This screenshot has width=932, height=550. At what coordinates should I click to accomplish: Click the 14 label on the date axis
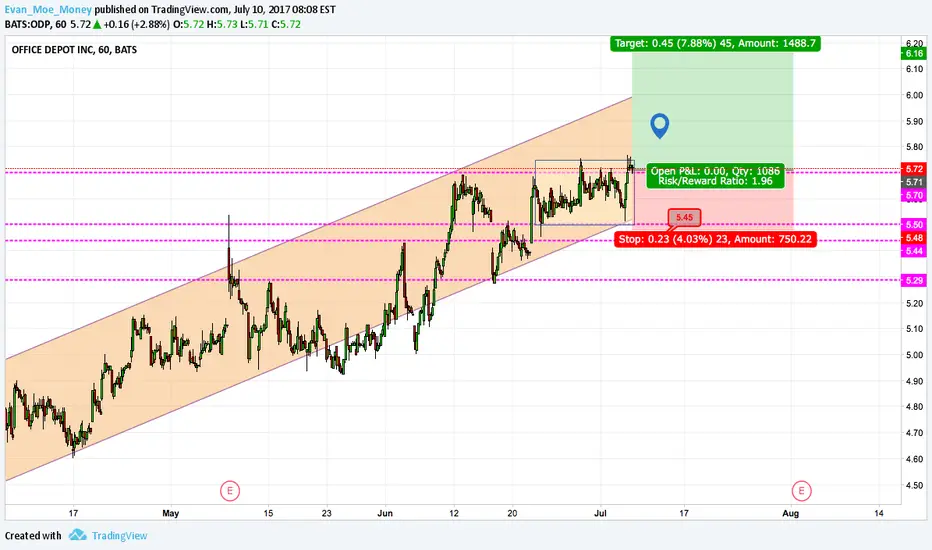(x=879, y=513)
